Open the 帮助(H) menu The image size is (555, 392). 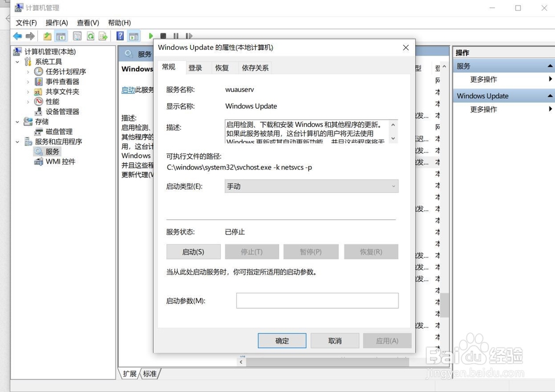[119, 23]
